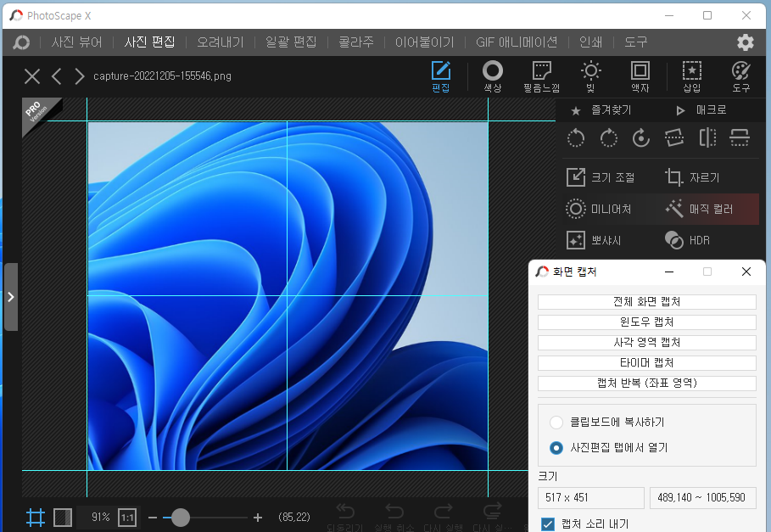The image size is (771, 532).
Task: Click 사각 영역 캡처 button
Action: pos(646,343)
